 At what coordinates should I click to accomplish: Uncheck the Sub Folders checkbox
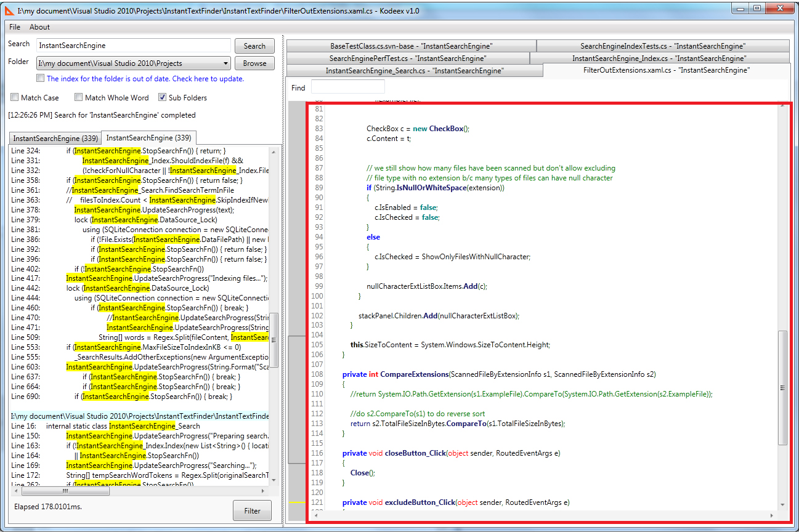point(163,97)
